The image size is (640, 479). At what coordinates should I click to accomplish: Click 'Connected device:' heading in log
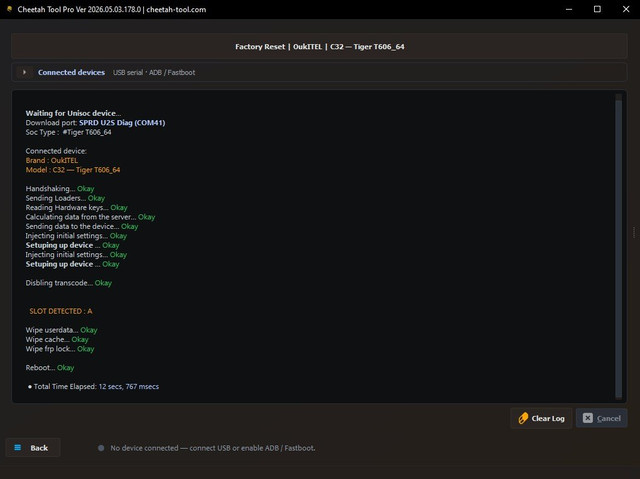click(x=56, y=151)
